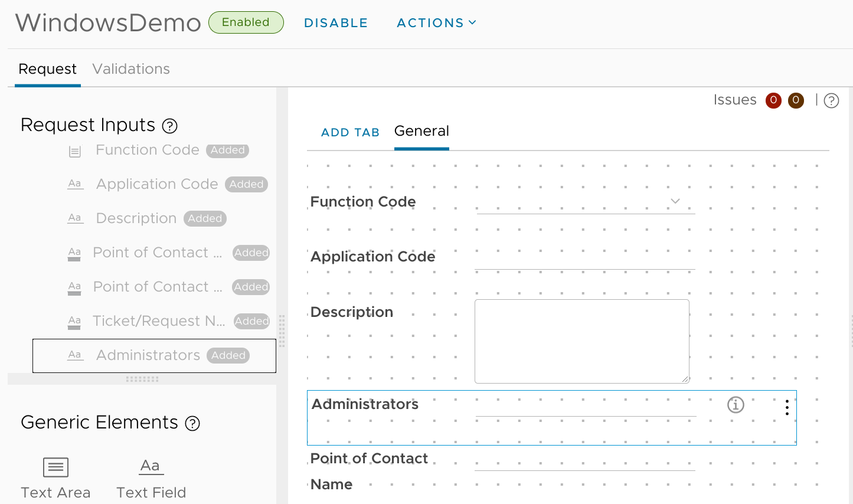
Task: Click the brown issues warning badge
Action: click(x=796, y=100)
